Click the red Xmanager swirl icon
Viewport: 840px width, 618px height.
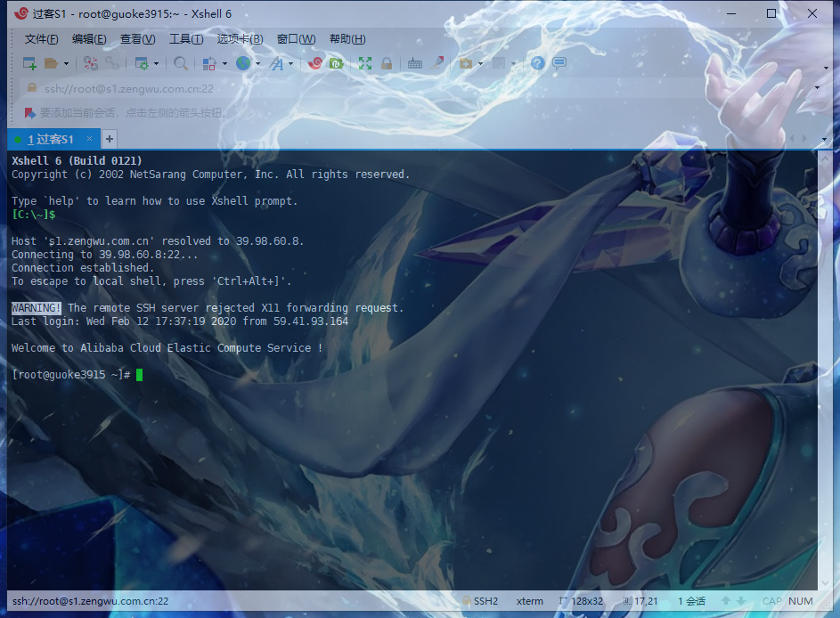[x=315, y=63]
